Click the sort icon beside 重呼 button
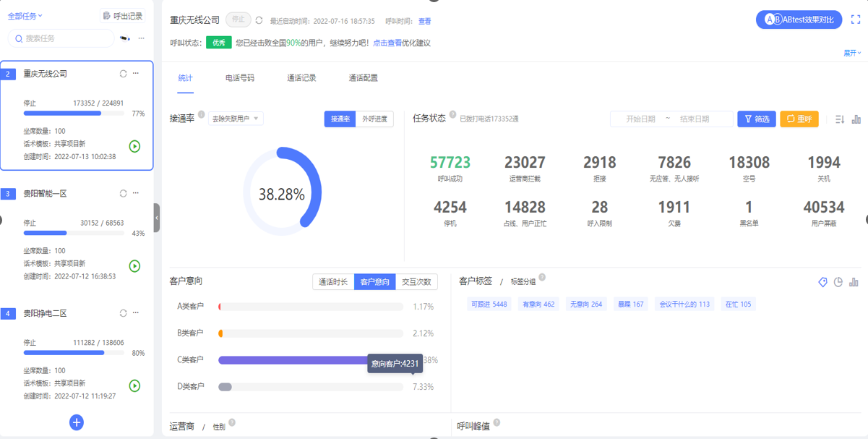The image size is (868, 439). pos(839,119)
